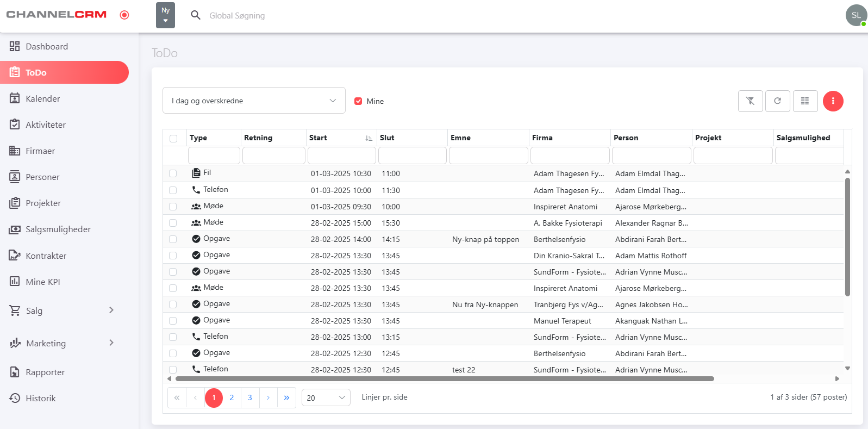The width and height of the screenshot is (868, 429).
Task: Click the ChannelCRM logo
Action: coord(57,15)
